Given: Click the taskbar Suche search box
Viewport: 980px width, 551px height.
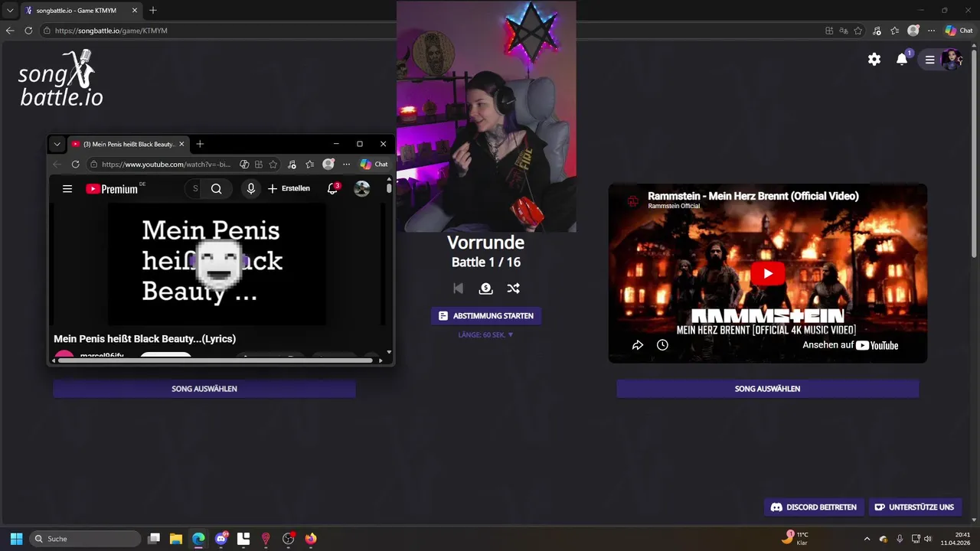Looking at the screenshot, I should tap(86, 539).
